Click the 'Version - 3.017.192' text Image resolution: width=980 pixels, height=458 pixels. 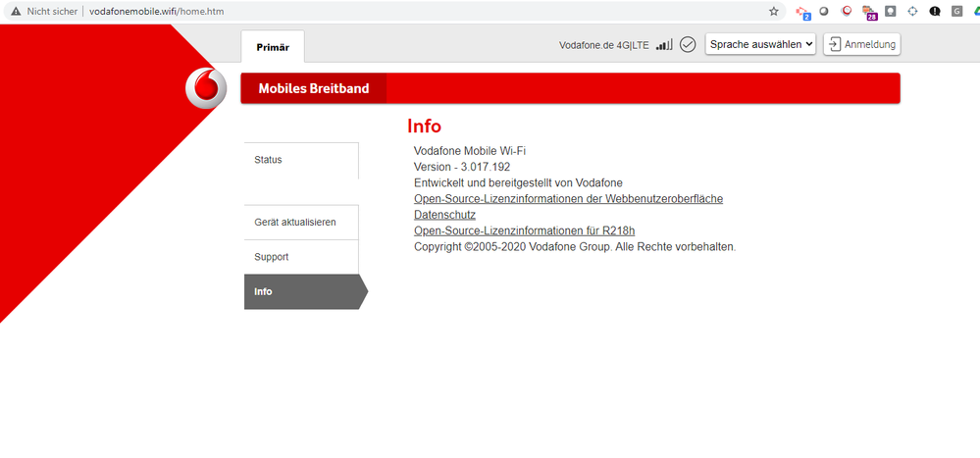[x=462, y=167]
